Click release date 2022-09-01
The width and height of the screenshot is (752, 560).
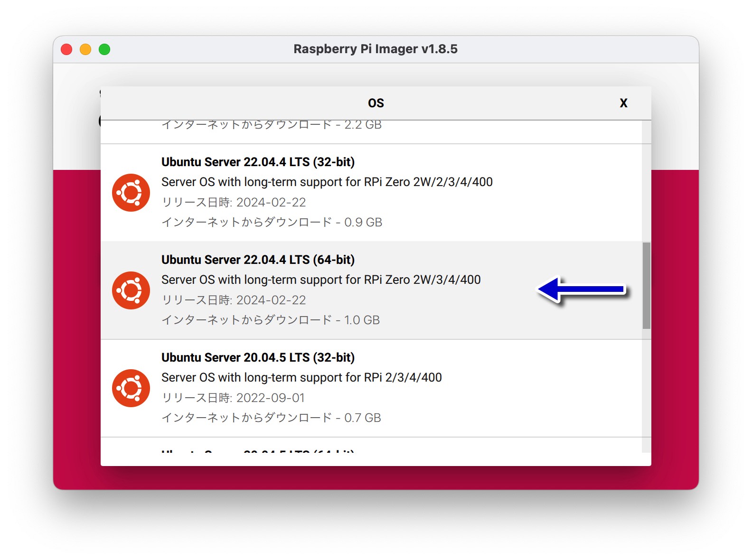[233, 398]
